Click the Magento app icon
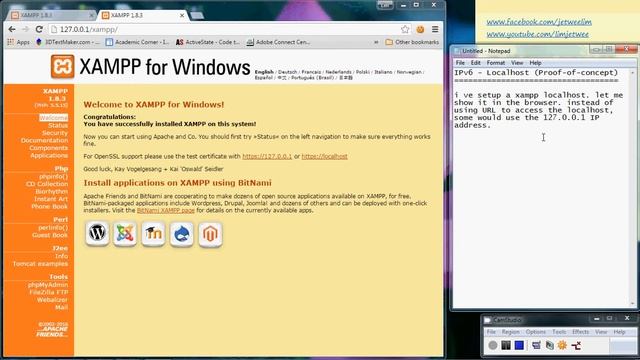This screenshot has height=360, width=640. pyautogui.click(x=210, y=234)
